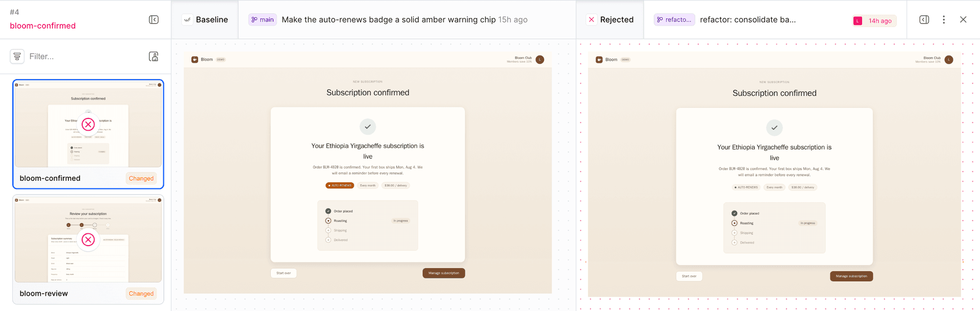Select the bloom-review snapshot thumbnail
Viewport: 980px width, 311px height.
tap(88, 240)
